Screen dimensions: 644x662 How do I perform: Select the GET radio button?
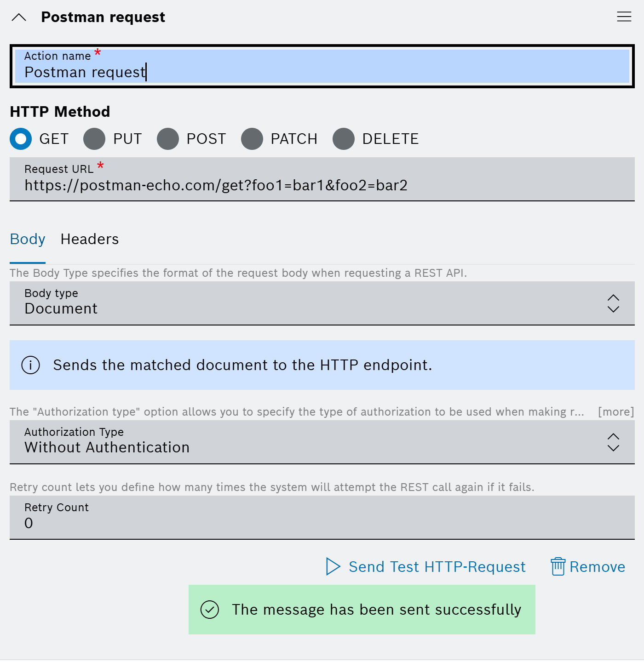pyautogui.click(x=21, y=139)
